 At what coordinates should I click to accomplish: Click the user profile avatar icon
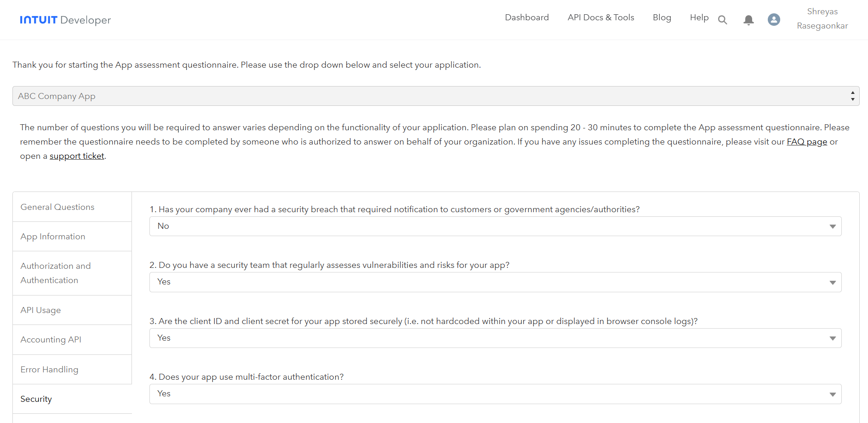[774, 19]
